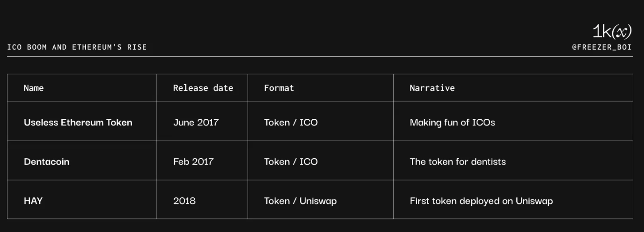Select The token for dentists narrative
Viewport: 644px width, 232px height.
[457, 162]
